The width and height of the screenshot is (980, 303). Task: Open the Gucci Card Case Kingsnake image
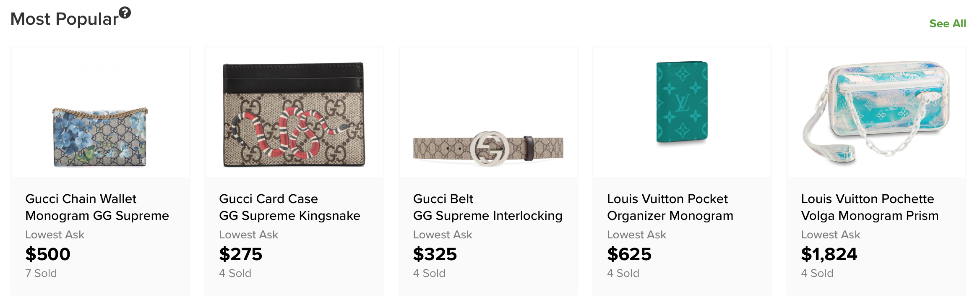[x=294, y=115]
